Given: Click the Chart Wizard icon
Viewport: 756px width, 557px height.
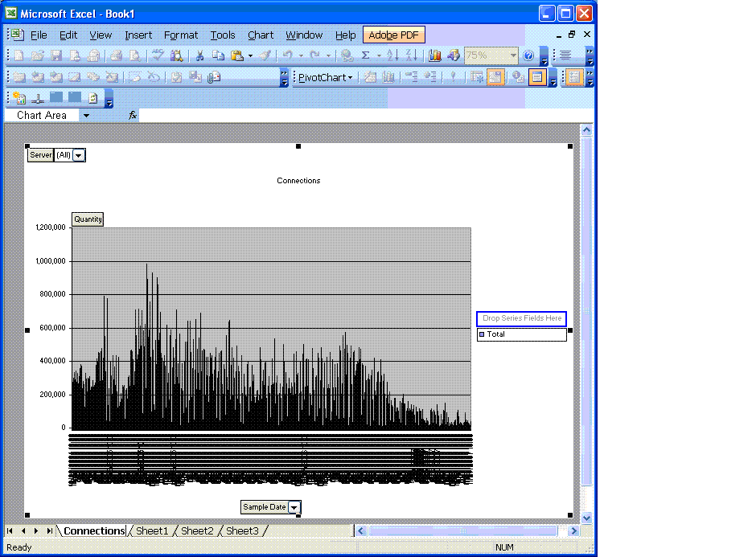Looking at the screenshot, I should click(x=435, y=55).
